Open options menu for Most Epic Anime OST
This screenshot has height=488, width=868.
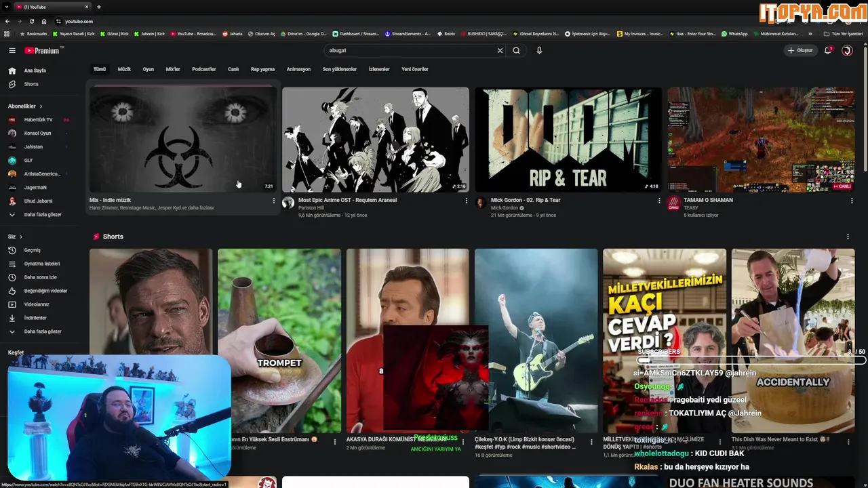click(x=466, y=201)
